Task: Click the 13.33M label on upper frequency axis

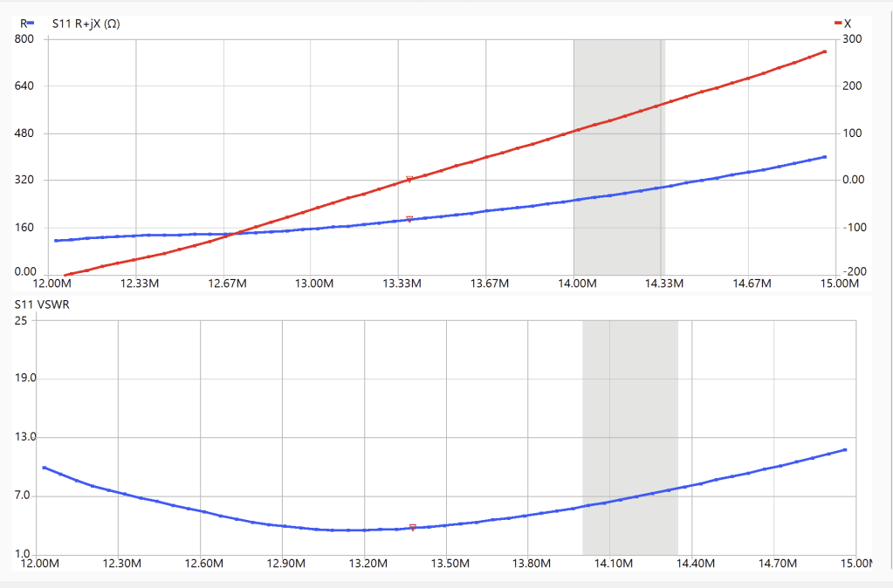Action: point(402,284)
